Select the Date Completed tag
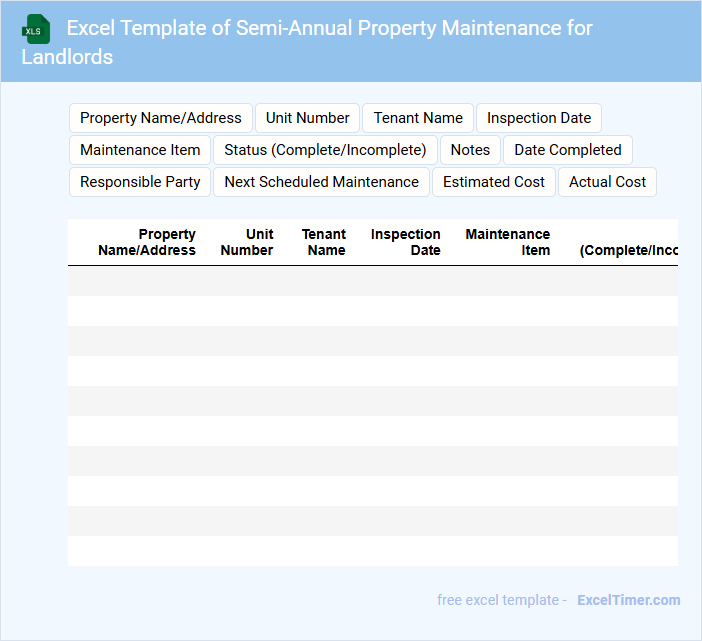 (x=568, y=150)
